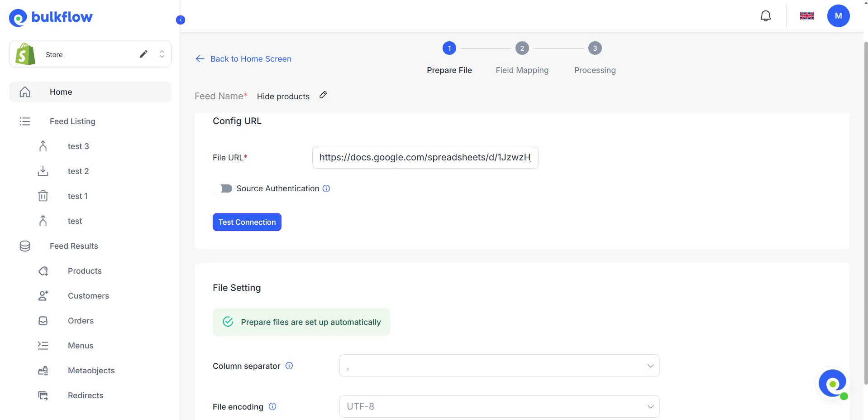Open the store switcher arrows

coord(162,54)
